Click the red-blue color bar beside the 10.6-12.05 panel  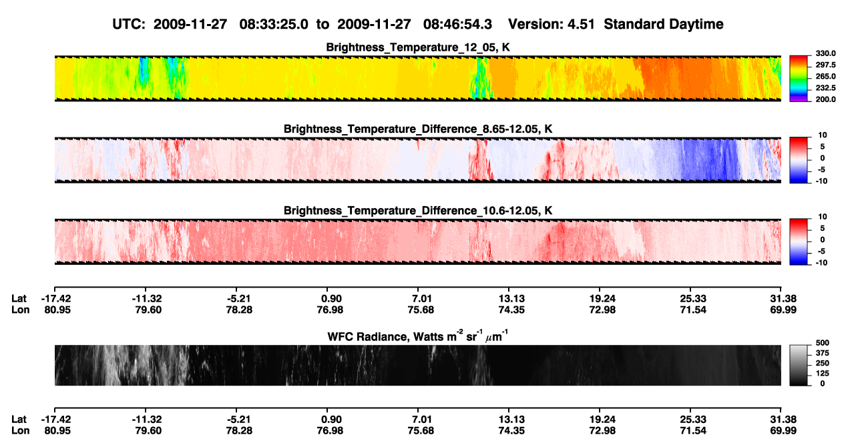coord(799,241)
